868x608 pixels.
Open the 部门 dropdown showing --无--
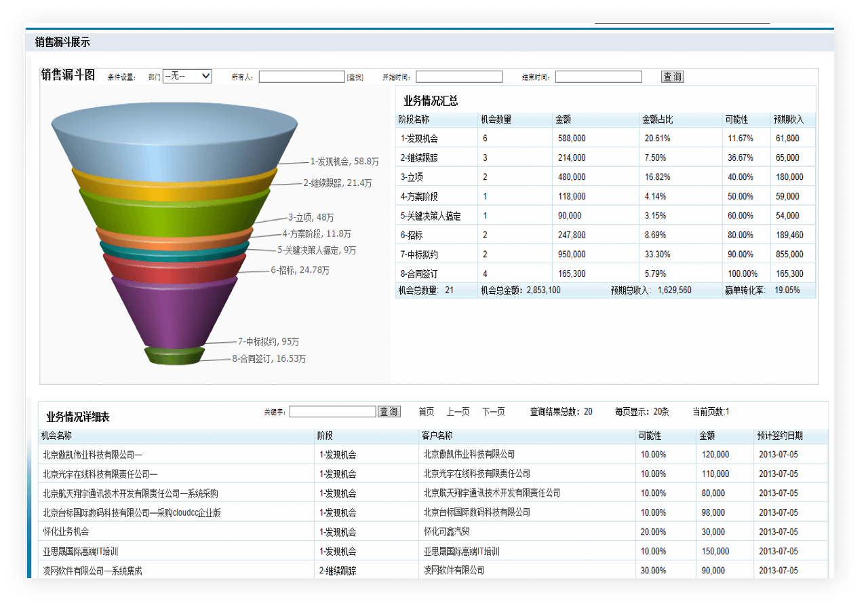187,76
